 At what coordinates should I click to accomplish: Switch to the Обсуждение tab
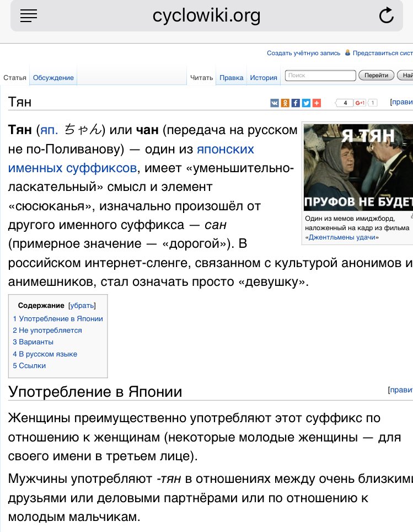click(x=53, y=78)
